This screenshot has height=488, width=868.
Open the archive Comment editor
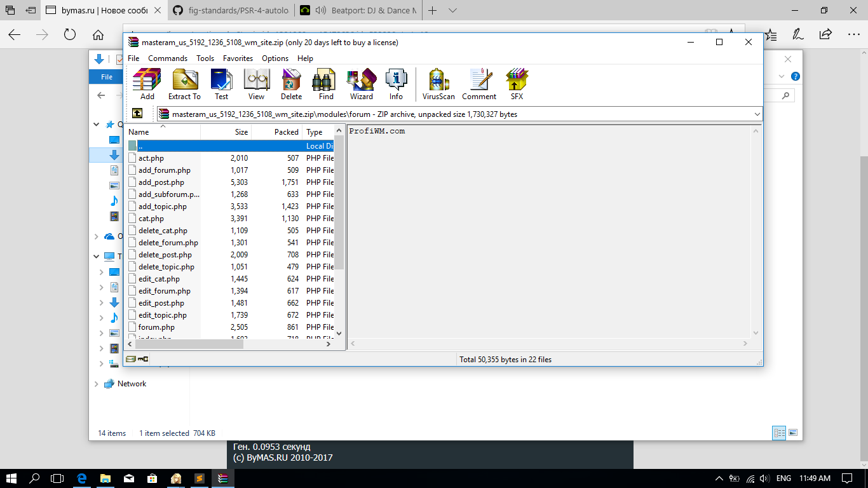point(479,84)
